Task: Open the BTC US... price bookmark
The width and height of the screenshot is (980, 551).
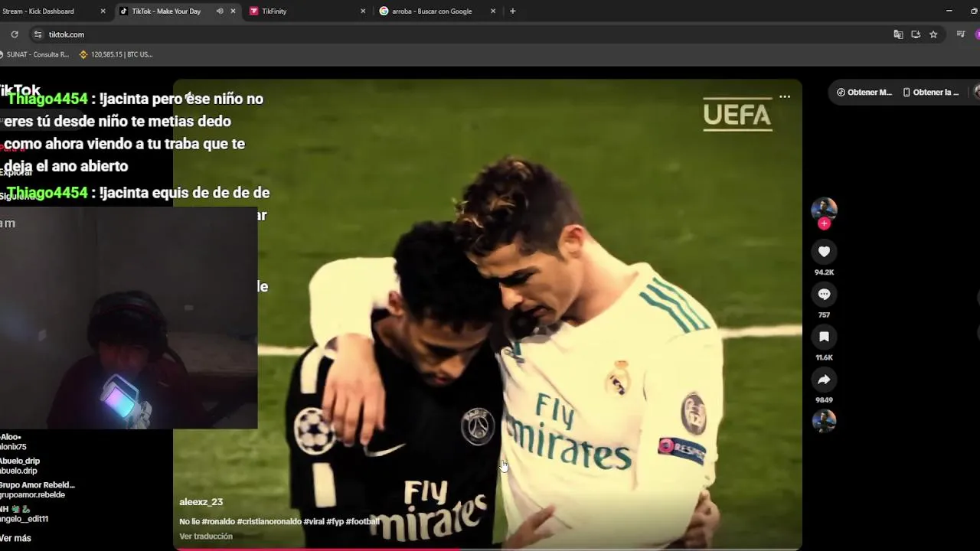Action: tap(116, 54)
